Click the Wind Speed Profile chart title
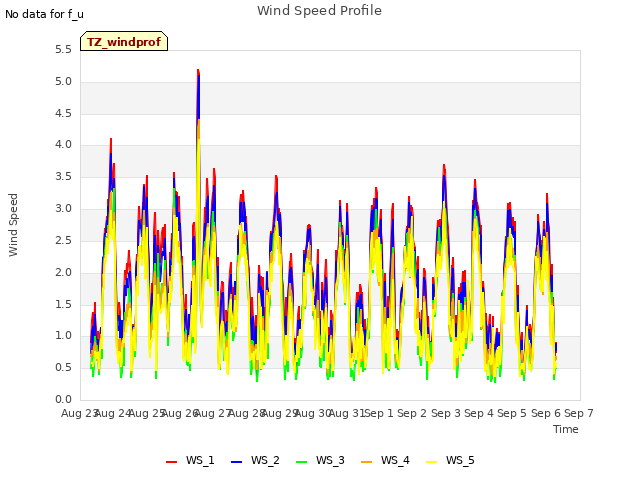The width and height of the screenshot is (640, 480). tap(319, 11)
